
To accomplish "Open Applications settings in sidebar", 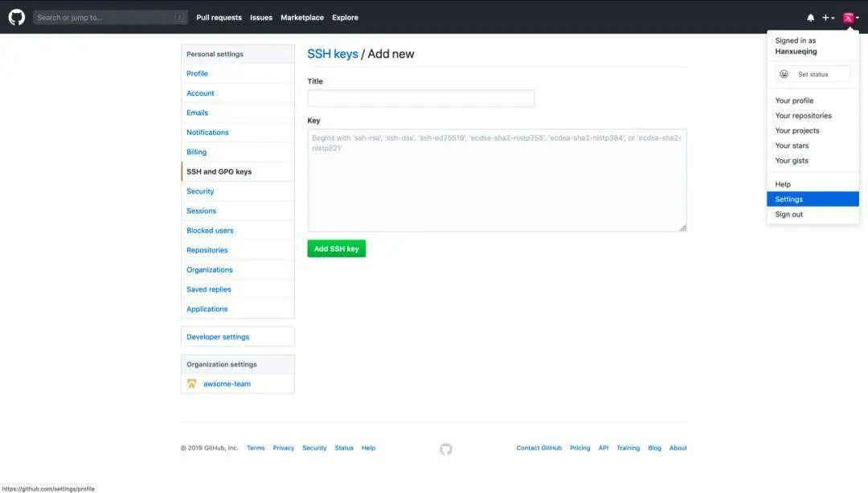I will point(237,309).
